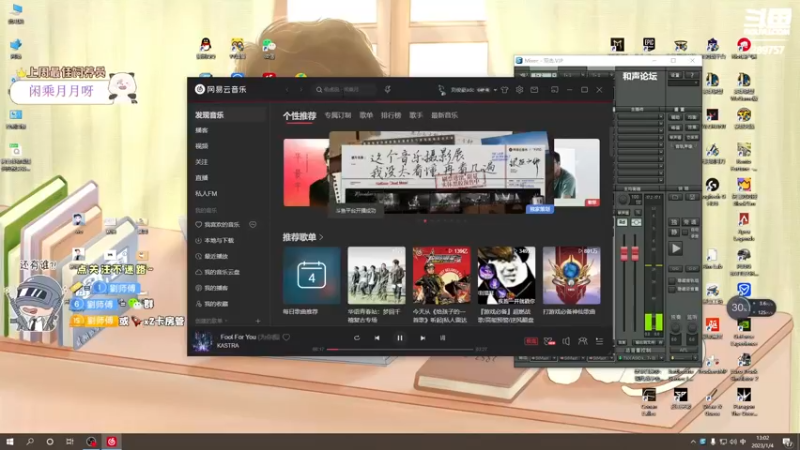800x450 pixels.
Task: Open the play queue list icon
Action: [599, 341]
